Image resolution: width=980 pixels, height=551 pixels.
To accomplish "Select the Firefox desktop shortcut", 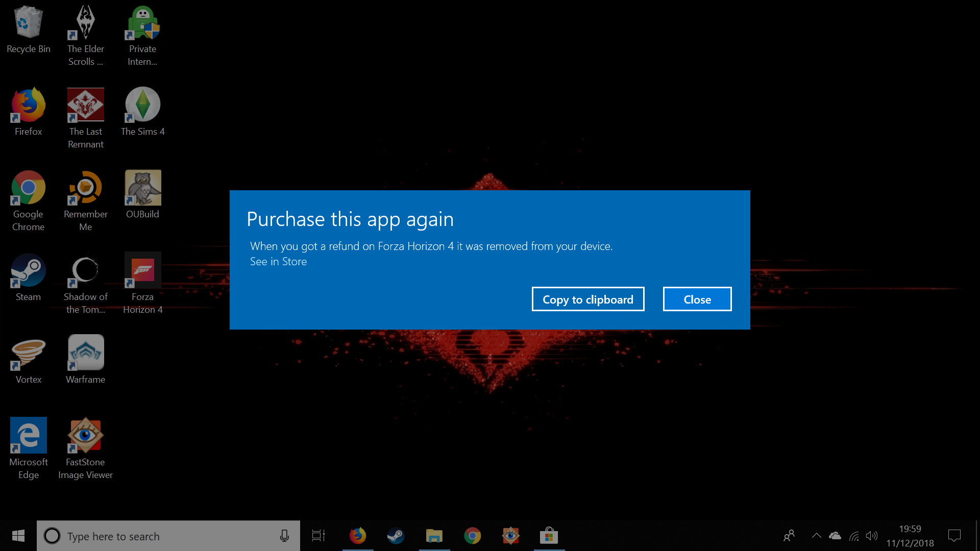I will 29,112.
